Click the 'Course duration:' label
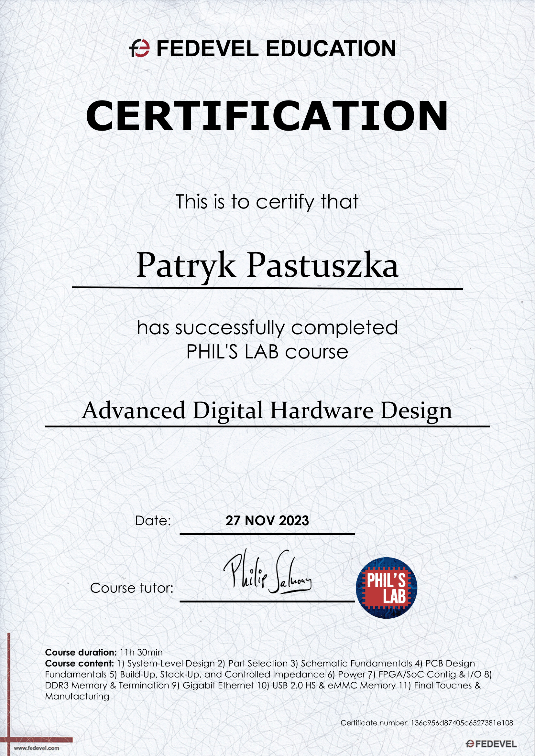The image size is (535, 756). [81, 652]
